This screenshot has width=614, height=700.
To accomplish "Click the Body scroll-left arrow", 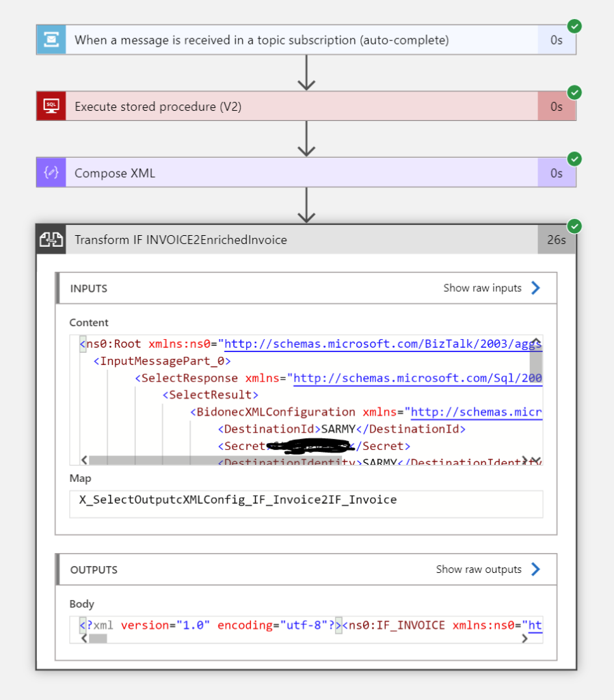I will tap(84, 638).
